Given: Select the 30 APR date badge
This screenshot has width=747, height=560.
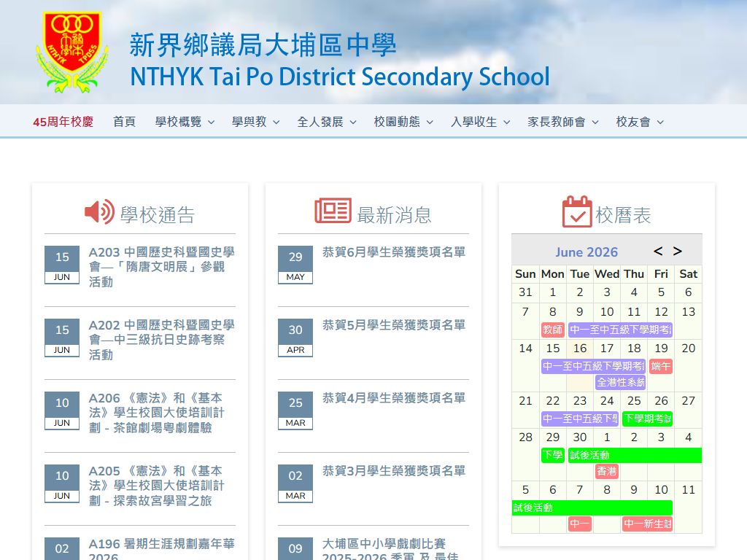Looking at the screenshot, I should pos(295,338).
